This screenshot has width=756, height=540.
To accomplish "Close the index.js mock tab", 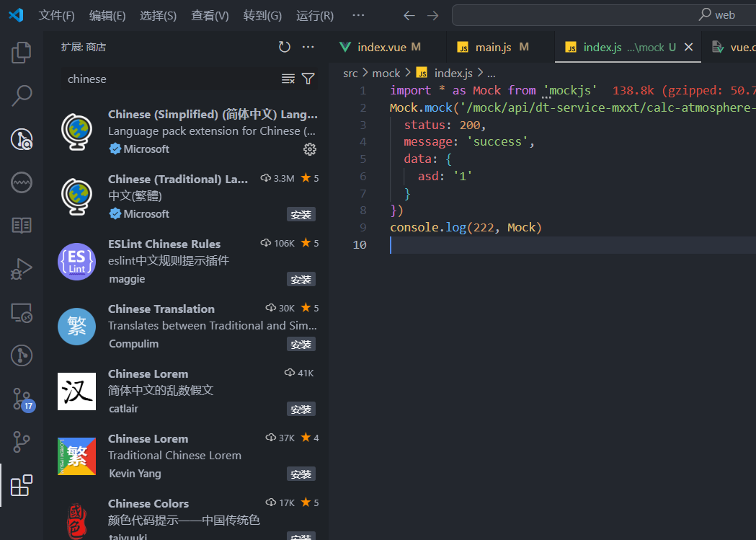I will (688, 47).
